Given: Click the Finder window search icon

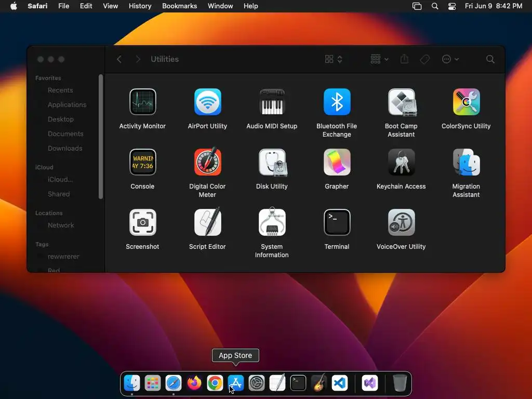Looking at the screenshot, I should [x=490, y=59].
